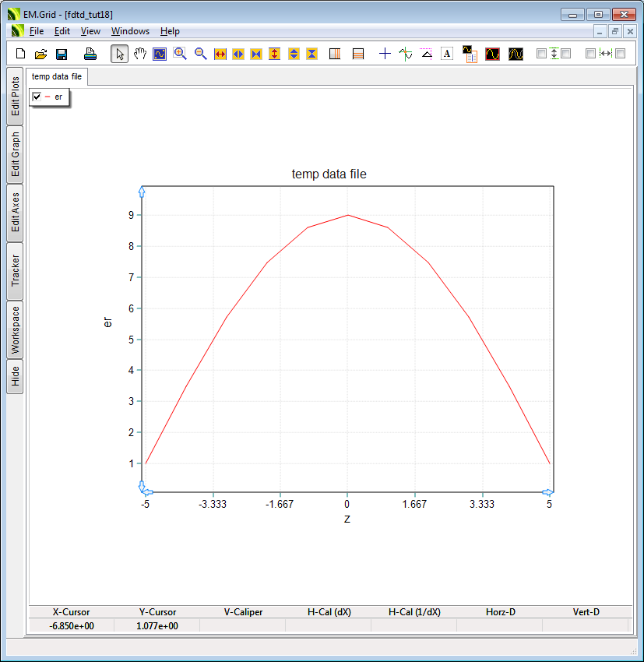Expand the Edit Axes side panel
This screenshot has width=644, height=662.
coord(15,213)
